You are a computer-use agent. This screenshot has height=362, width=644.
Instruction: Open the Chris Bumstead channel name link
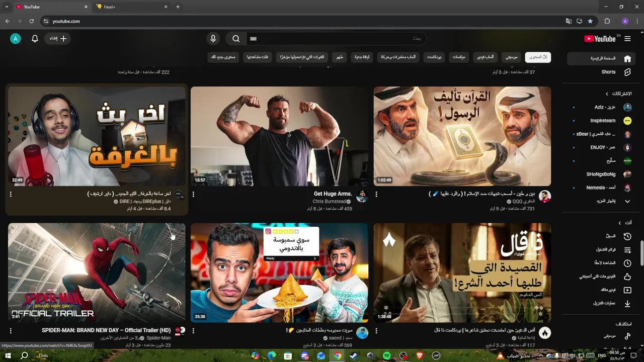(329, 202)
